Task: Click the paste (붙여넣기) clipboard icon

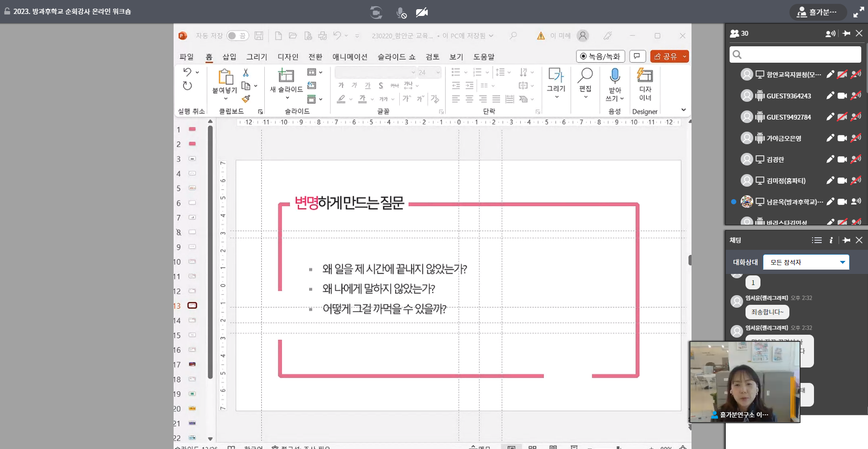Action: (225, 77)
